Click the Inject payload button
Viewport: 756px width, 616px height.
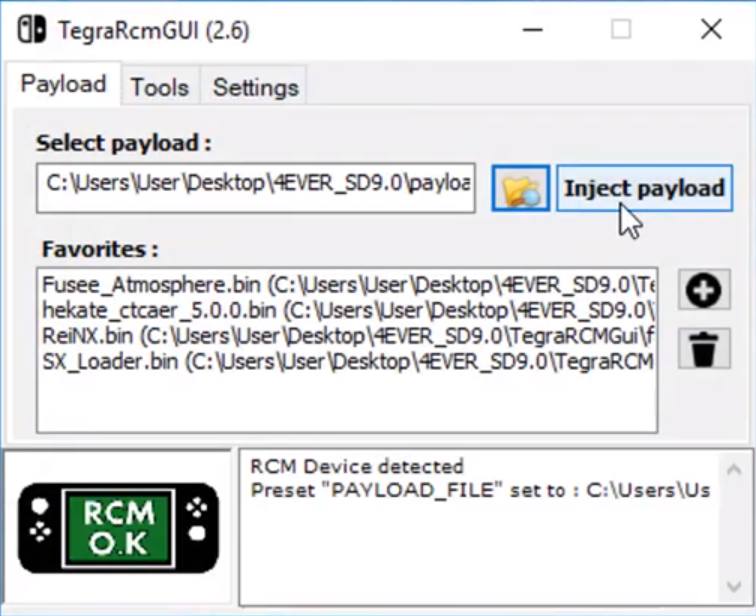coord(645,188)
